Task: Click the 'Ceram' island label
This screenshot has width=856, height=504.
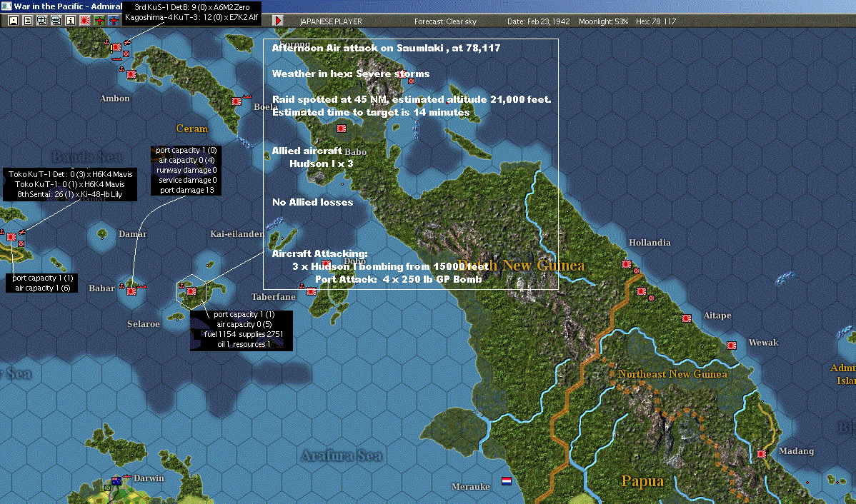Action: coord(191,128)
